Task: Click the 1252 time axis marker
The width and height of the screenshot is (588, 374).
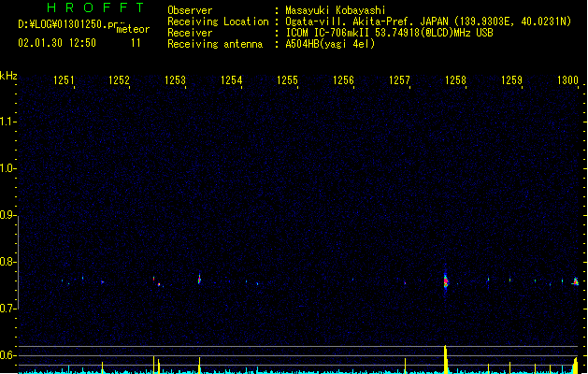Action: click(x=119, y=80)
